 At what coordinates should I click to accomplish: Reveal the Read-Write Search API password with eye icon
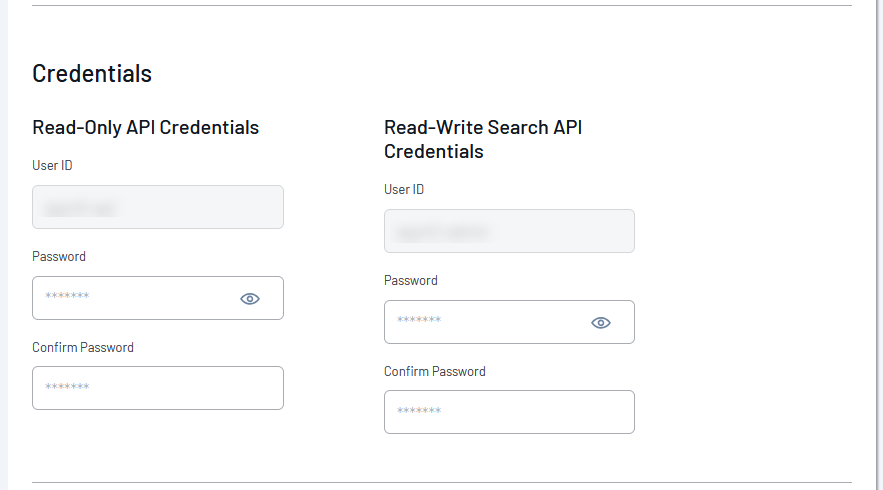point(601,323)
